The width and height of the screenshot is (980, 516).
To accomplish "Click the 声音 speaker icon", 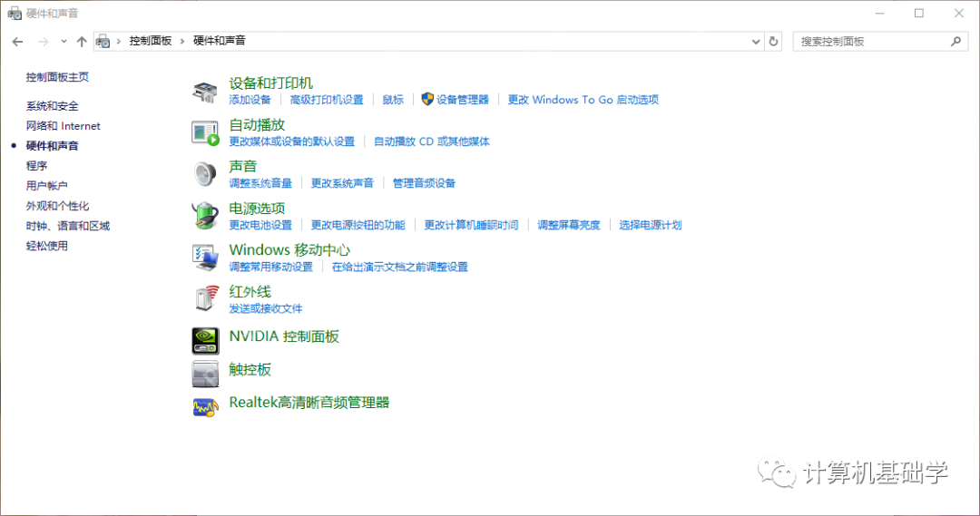I will click(206, 173).
